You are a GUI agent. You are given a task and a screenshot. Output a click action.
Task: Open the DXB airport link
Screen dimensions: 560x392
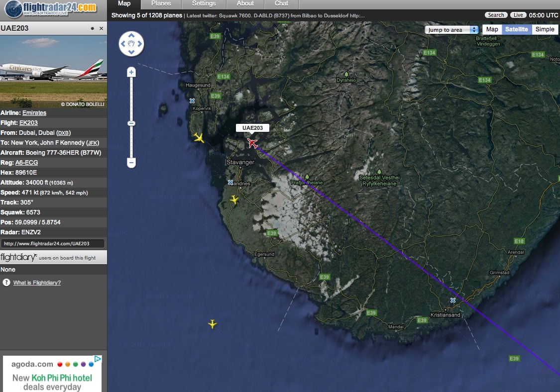coord(63,133)
